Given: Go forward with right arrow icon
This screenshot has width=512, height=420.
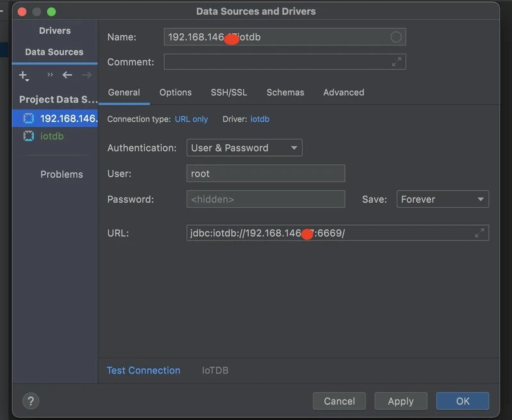Looking at the screenshot, I should [87, 75].
